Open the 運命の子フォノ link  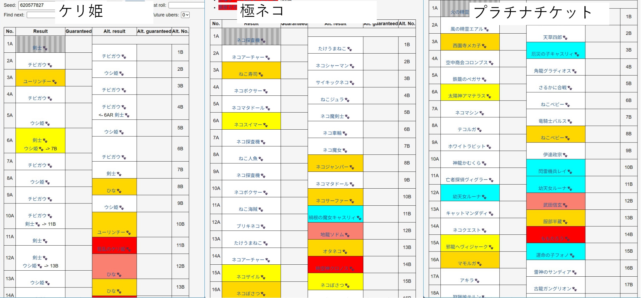[x=552, y=255]
